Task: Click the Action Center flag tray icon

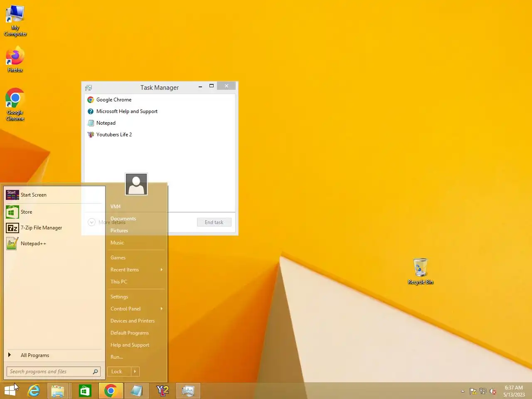Action: click(x=473, y=391)
